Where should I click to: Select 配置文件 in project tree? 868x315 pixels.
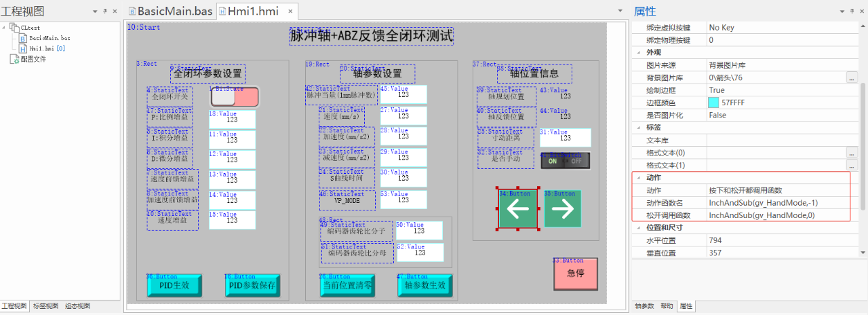(33, 59)
